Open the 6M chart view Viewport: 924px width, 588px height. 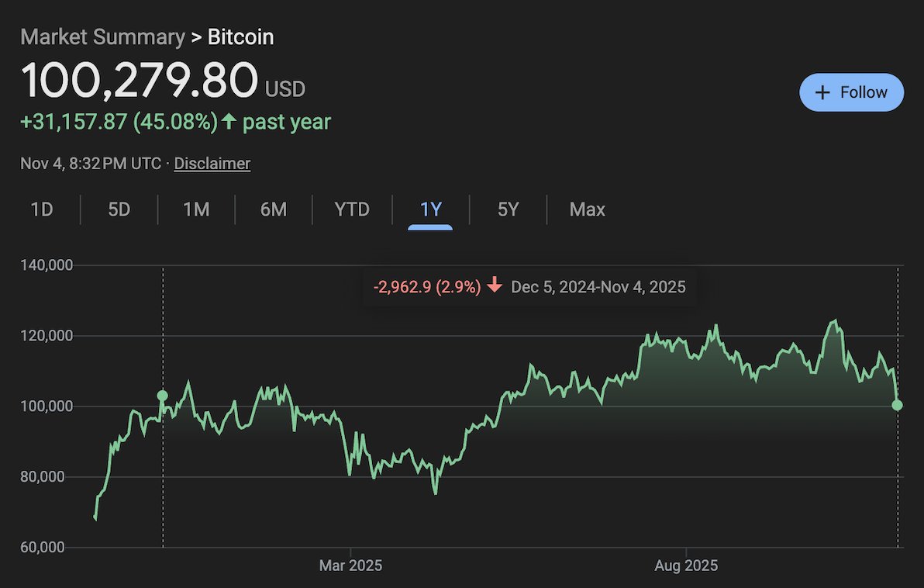tap(274, 209)
